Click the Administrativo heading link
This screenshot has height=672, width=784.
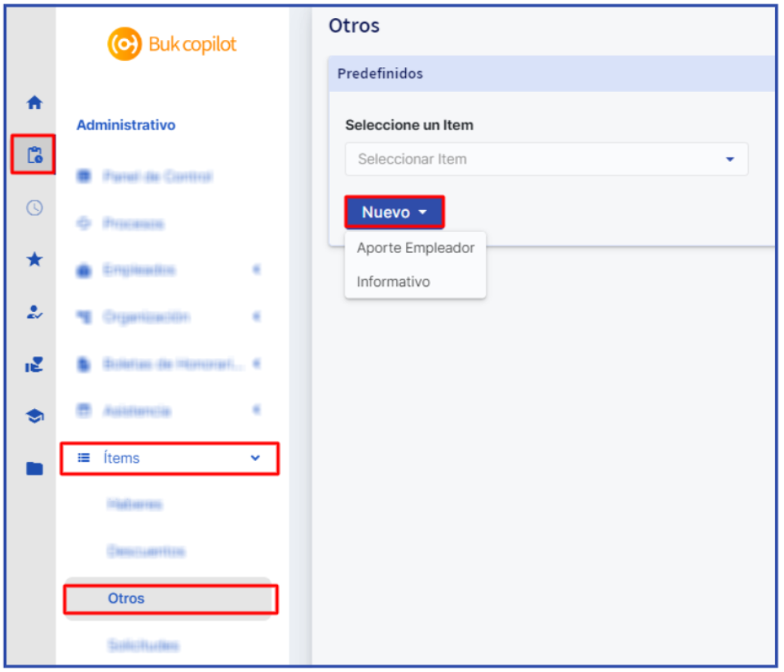[x=126, y=125]
